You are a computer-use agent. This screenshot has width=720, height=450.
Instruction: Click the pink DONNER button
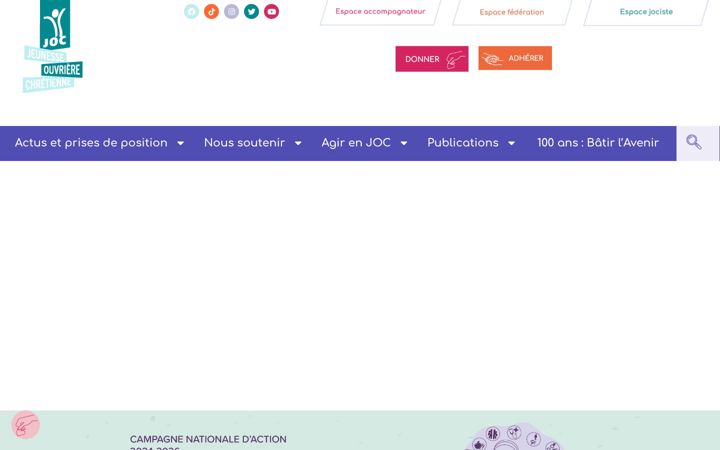click(432, 59)
